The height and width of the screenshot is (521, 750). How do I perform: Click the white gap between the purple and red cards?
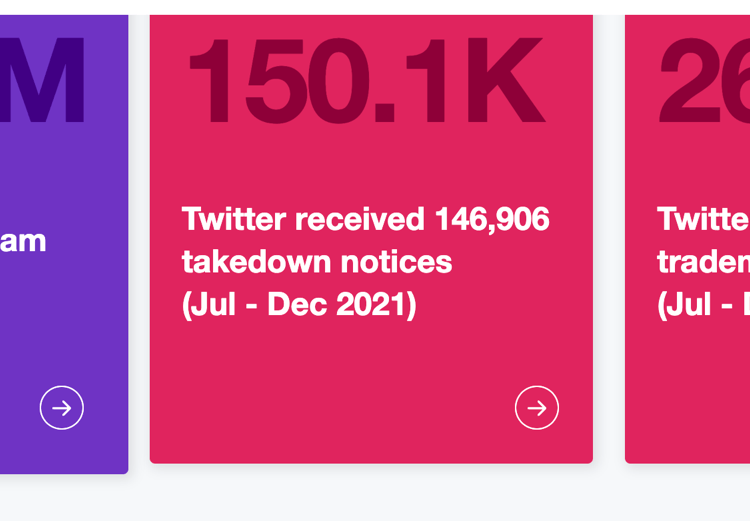(139, 239)
